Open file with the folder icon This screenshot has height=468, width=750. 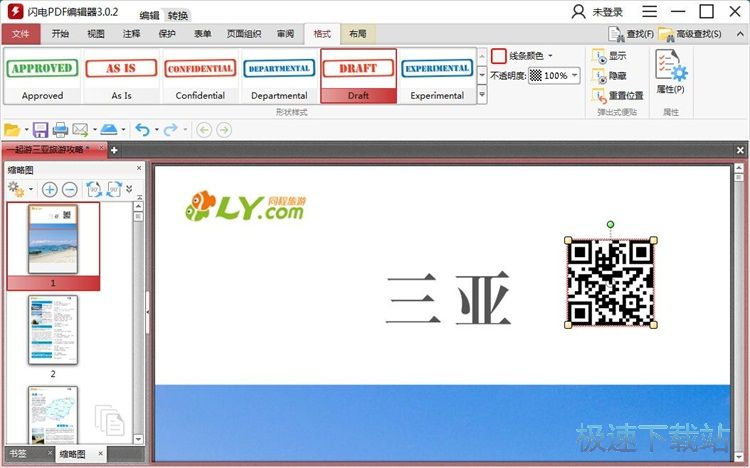11,130
